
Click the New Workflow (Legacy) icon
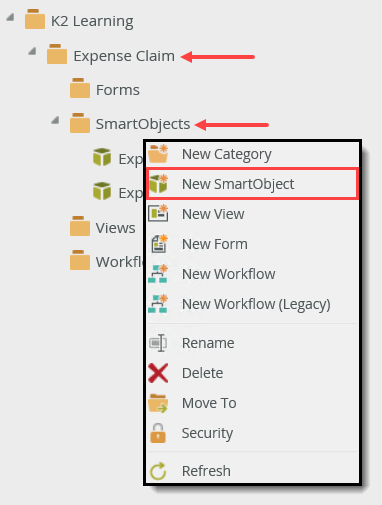(x=158, y=304)
